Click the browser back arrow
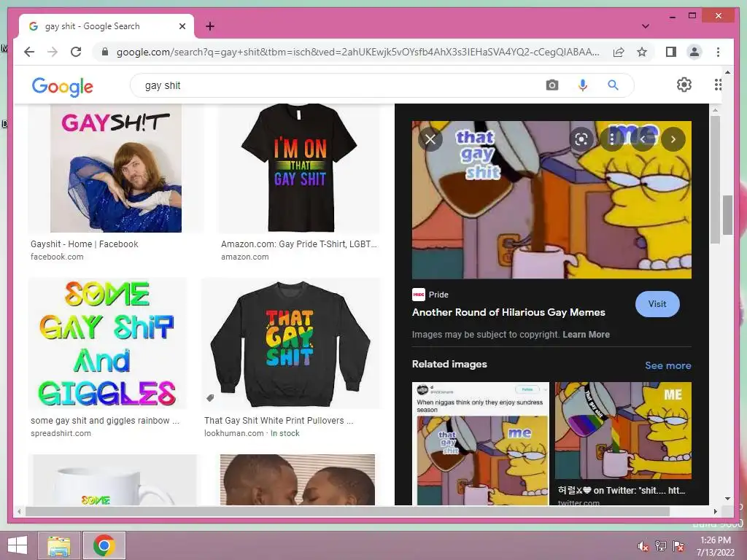747x560 pixels. 29,52
